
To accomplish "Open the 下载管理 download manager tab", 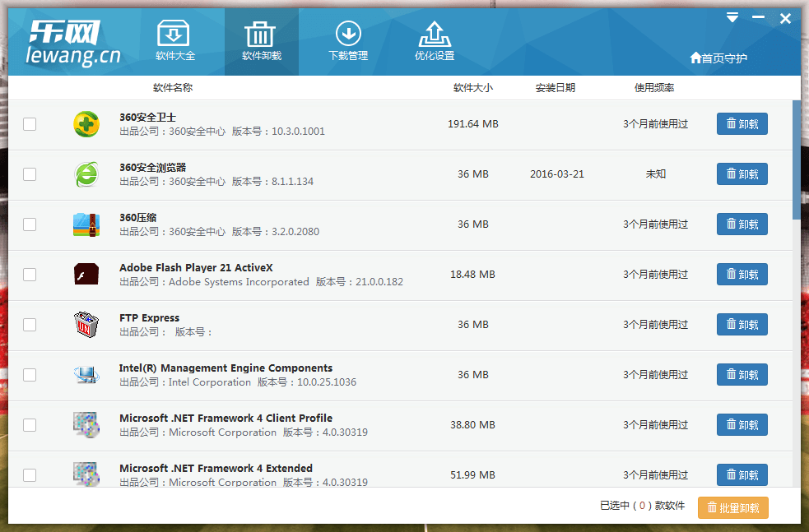I will point(348,41).
